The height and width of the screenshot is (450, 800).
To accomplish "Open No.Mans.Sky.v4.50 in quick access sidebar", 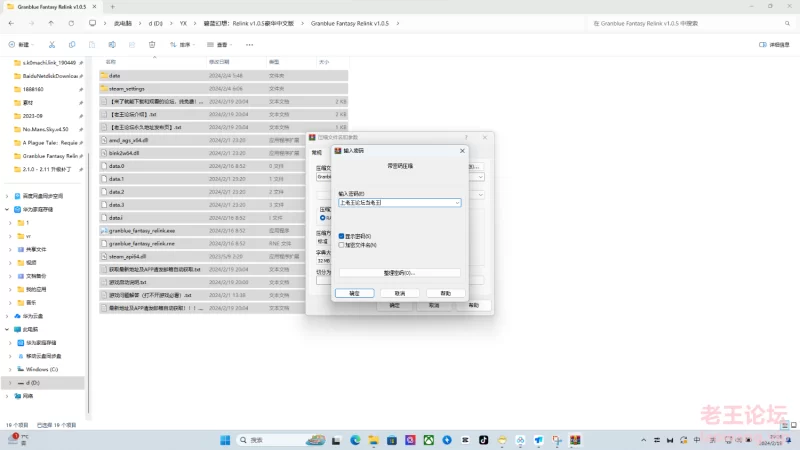I will click(46, 130).
